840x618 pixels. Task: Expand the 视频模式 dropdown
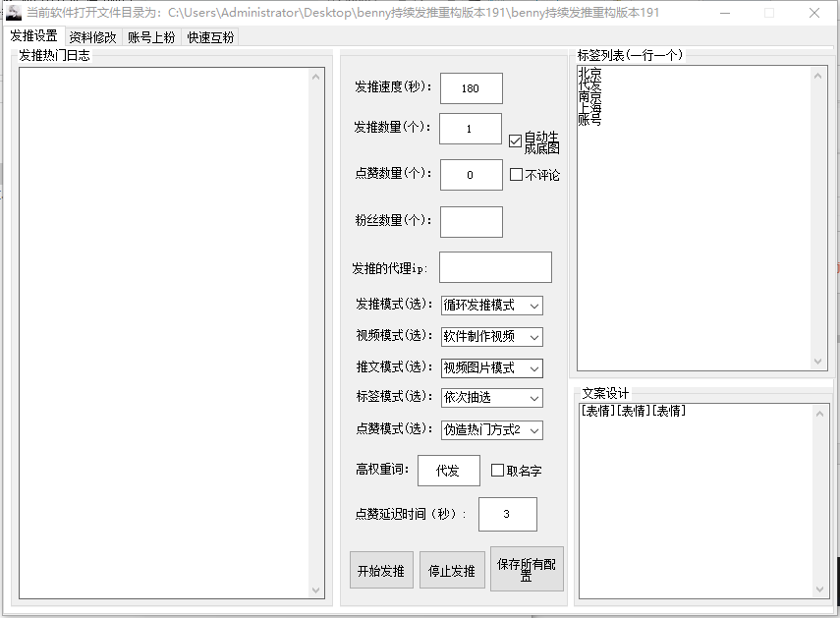click(x=491, y=336)
